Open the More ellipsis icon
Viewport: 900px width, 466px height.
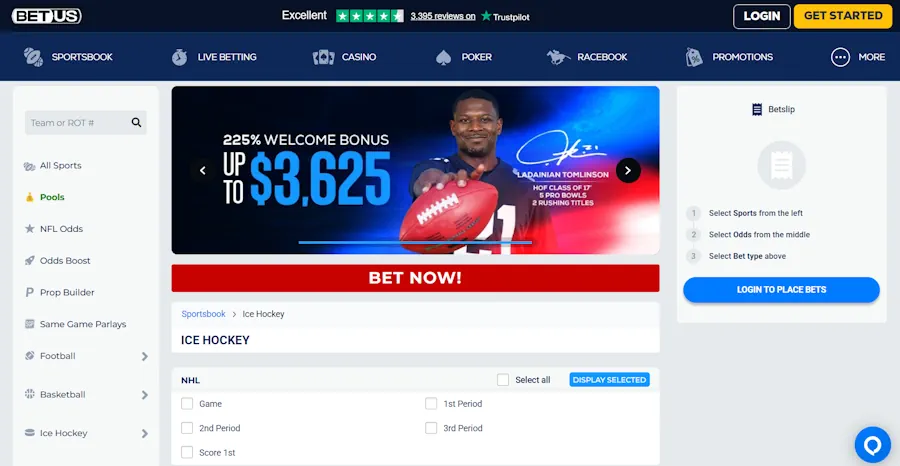840,57
